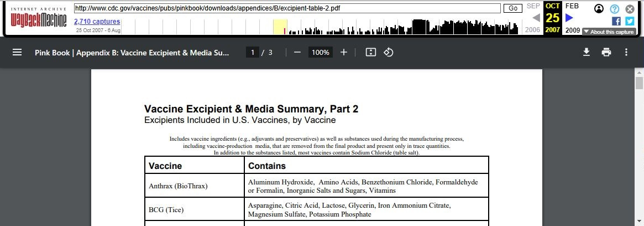Close the Wayback Machine toolbar
The height and width of the screenshot is (226, 644).
click(x=630, y=9)
